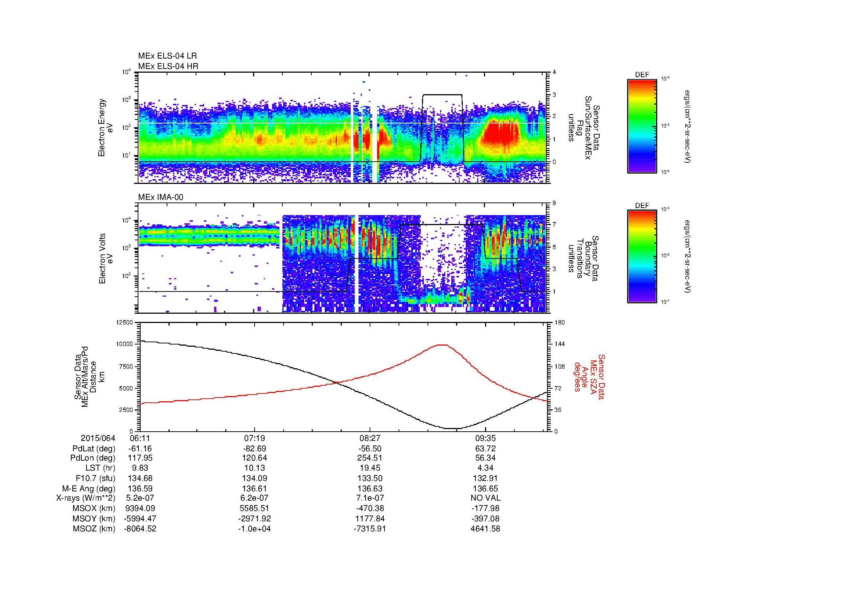Click the 'LST (hr)' row label
Image resolution: width=868 pixels, height=613 pixels.
pyautogui.click(x=100, y=468)
